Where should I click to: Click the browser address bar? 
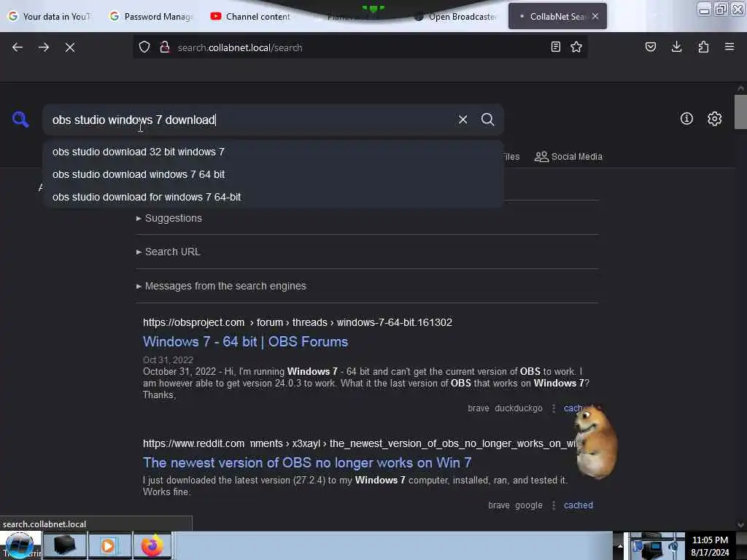click(x=360, y=47)
